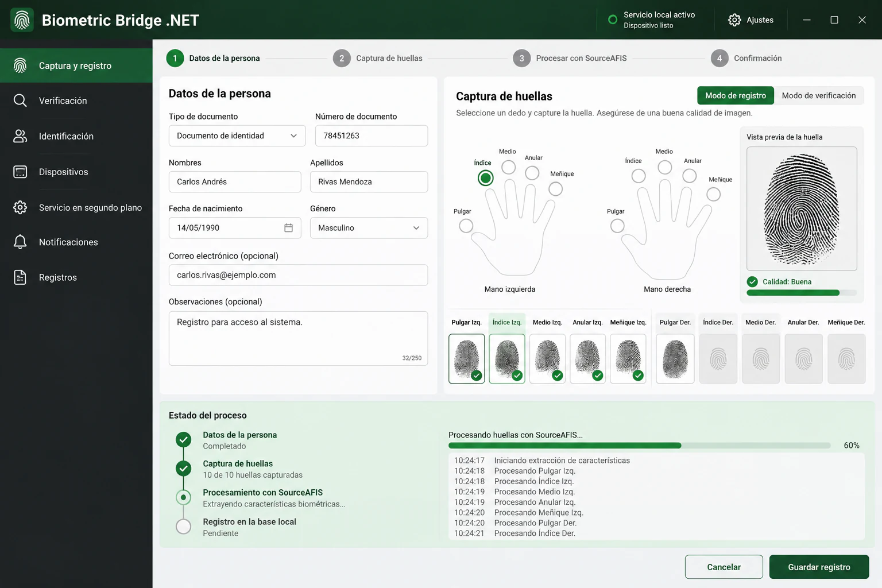
Task: Click the Número de documento field
Action: 372,136
